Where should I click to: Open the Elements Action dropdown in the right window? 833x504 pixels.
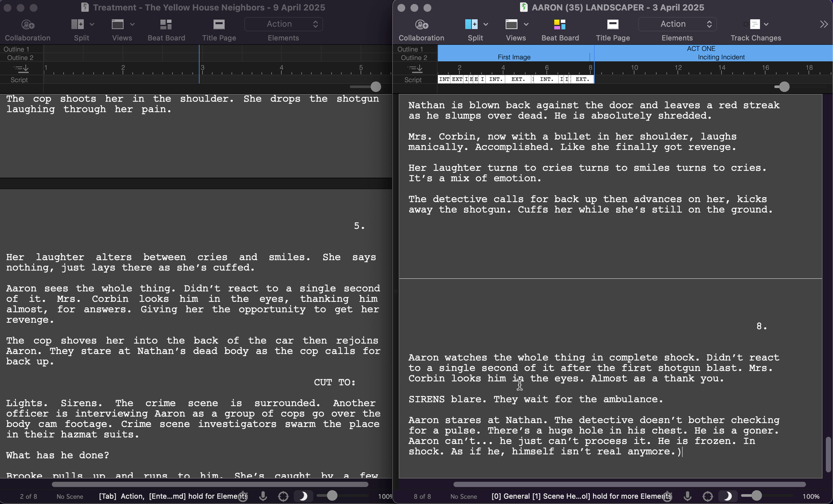[677, 24]
